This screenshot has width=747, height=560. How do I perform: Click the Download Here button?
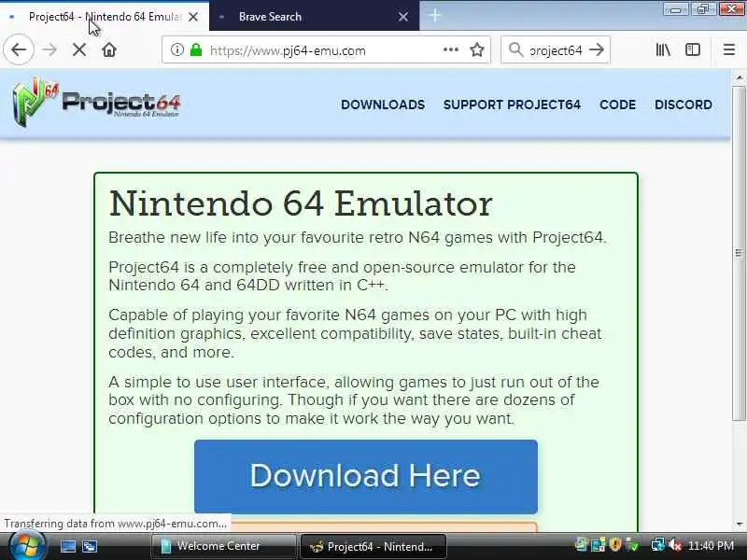(x=366, y=476)
